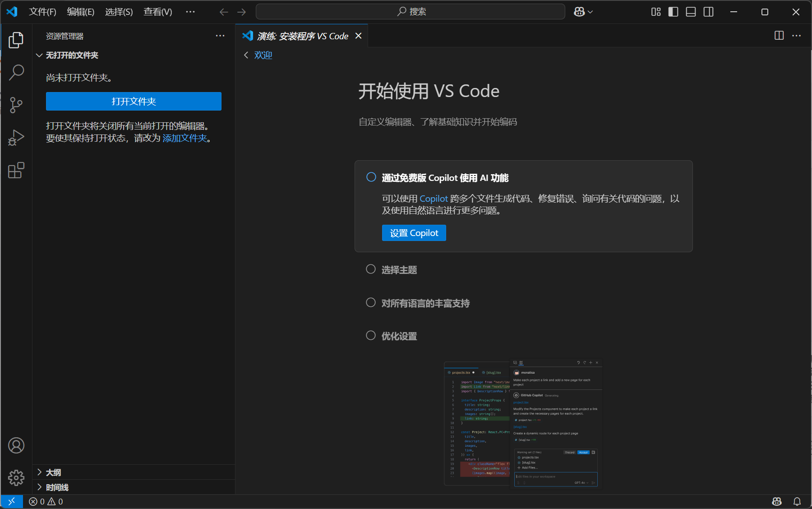
Task: Open the remote window indicator
Action: click(x=12, y=501)
